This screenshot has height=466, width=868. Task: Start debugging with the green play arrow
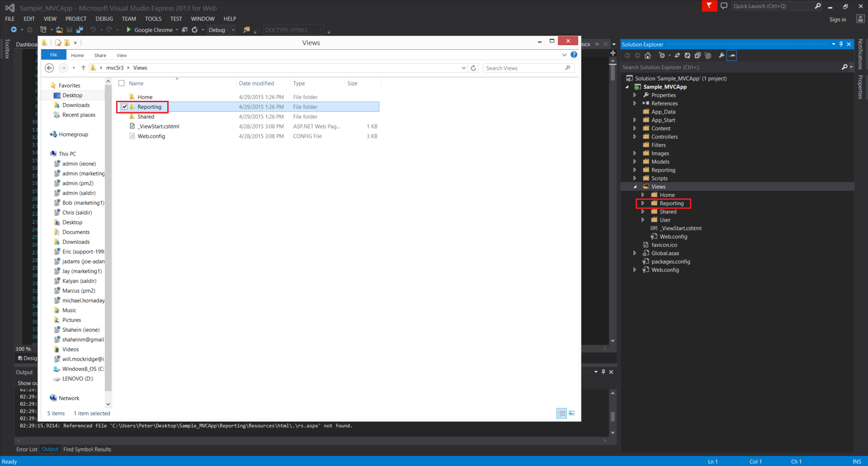click(129, 30)
